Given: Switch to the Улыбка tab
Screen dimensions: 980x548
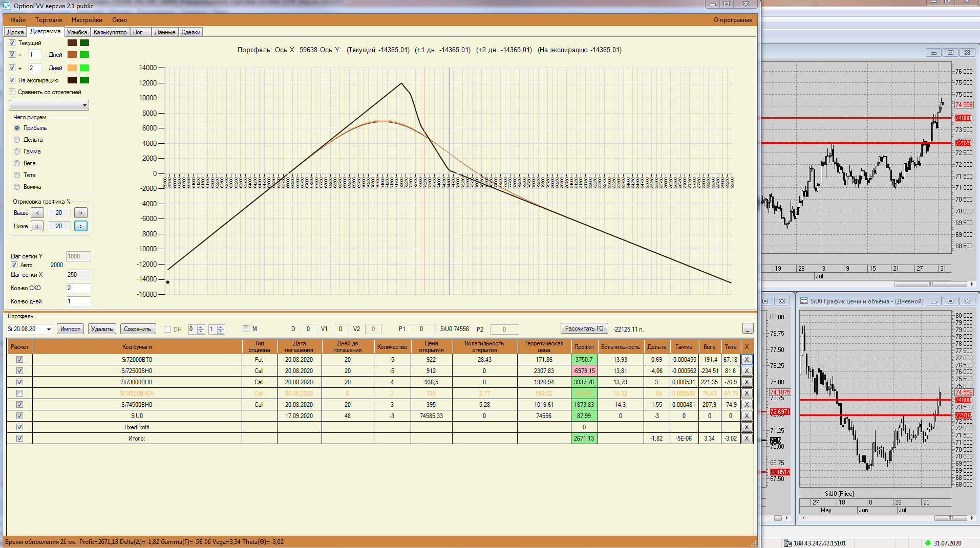Looking at the screenshot, I should 77,32.
